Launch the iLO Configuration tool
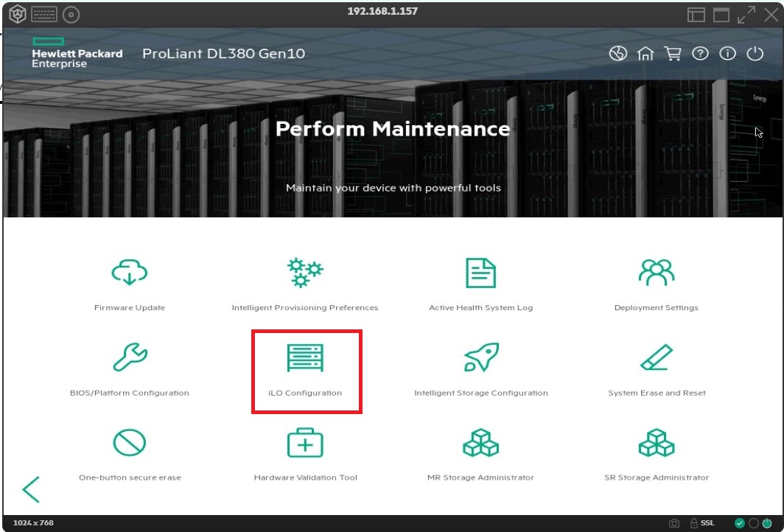The height and width of the screenshot is (532, 784). 306,368
